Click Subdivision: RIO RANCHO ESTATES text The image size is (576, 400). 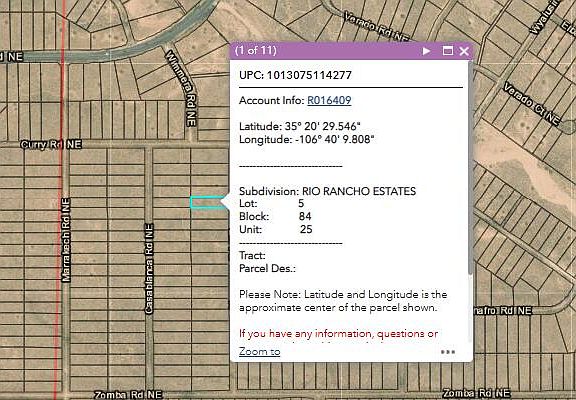(328, 191)
